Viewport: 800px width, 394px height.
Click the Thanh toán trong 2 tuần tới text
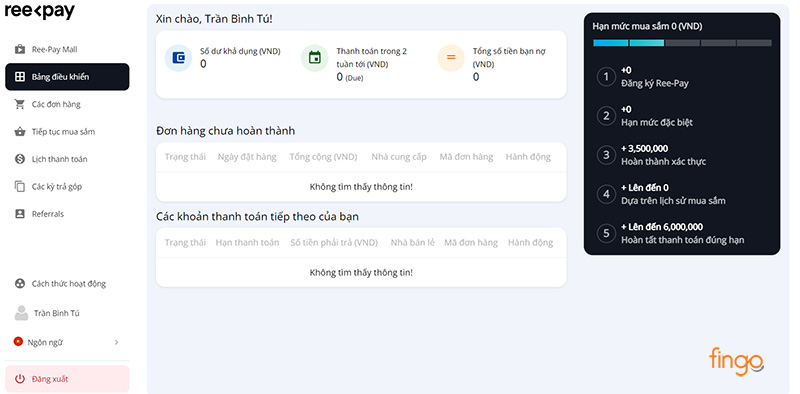point(371,58)
